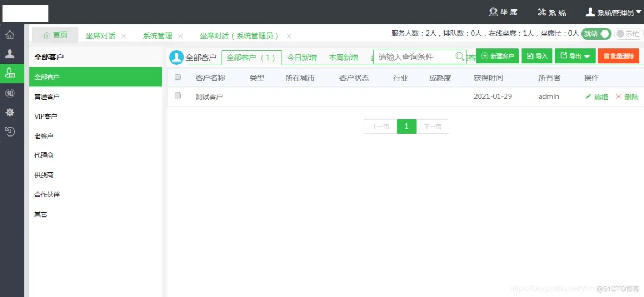Click the 批量删除 batch delete button

coord(618,56)
